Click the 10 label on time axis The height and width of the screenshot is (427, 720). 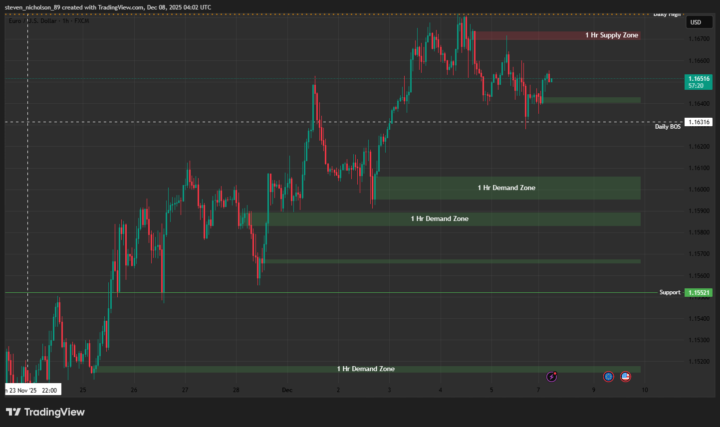pos(645,390)
